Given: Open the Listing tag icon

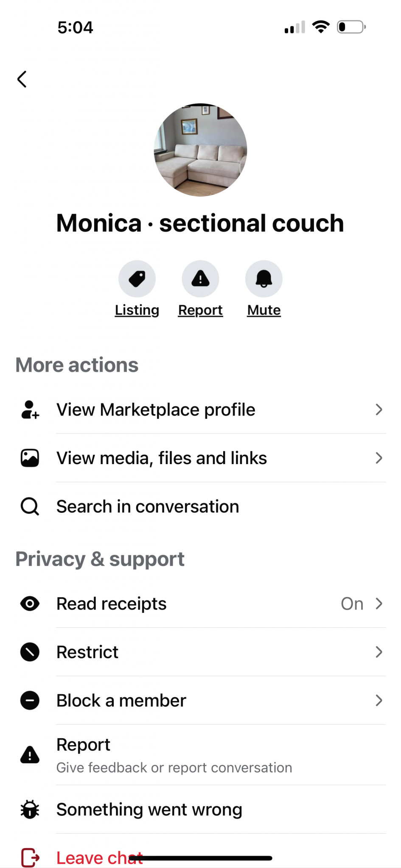Looking at the screenshot, I should pos(137,279).
